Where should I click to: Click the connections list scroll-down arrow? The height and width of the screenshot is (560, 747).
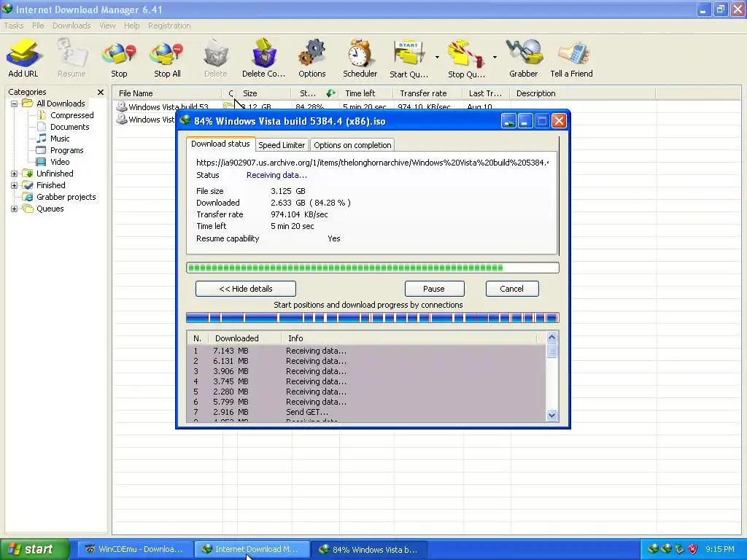click(x=551, y=415)
